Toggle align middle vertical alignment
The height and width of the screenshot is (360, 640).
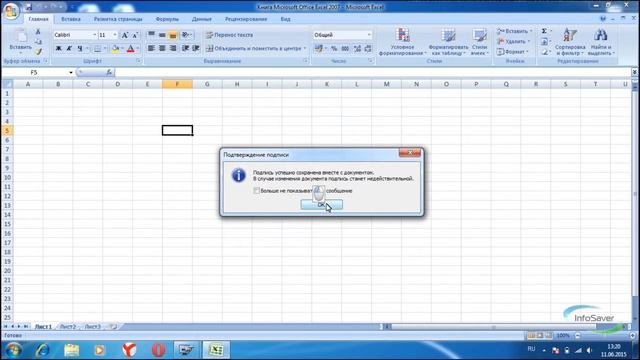(162, 35)
